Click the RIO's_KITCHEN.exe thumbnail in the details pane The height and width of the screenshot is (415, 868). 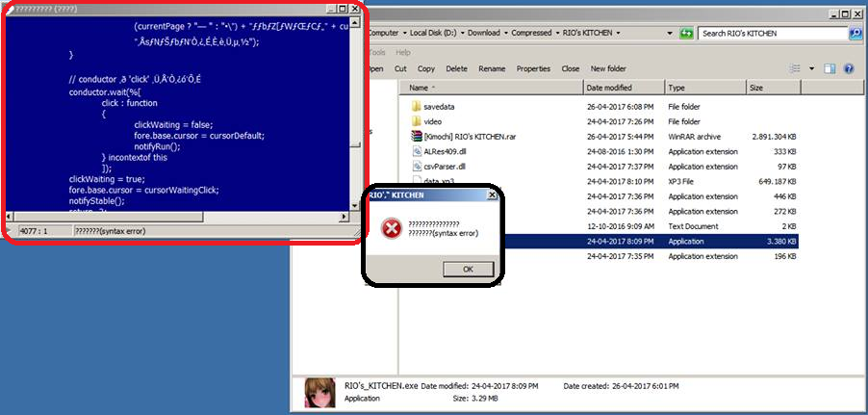pos(319,392)
